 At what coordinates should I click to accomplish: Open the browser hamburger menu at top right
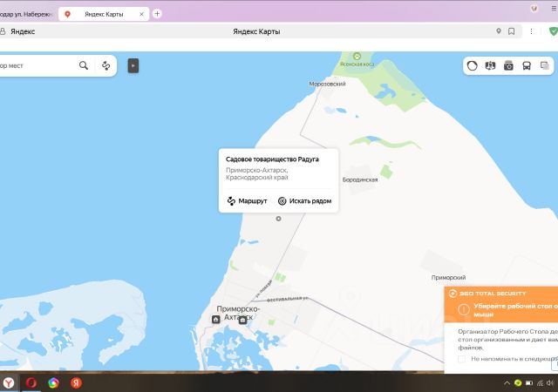[555, 8]
